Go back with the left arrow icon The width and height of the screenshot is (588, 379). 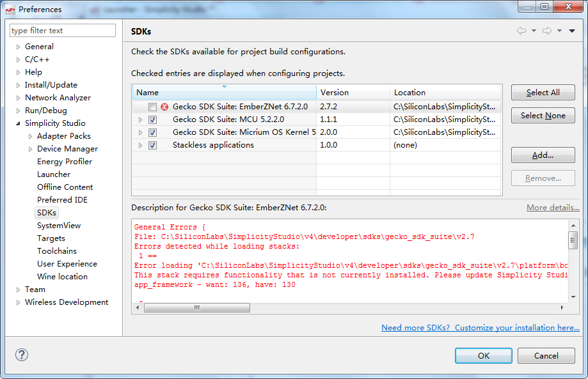[521, 31]
